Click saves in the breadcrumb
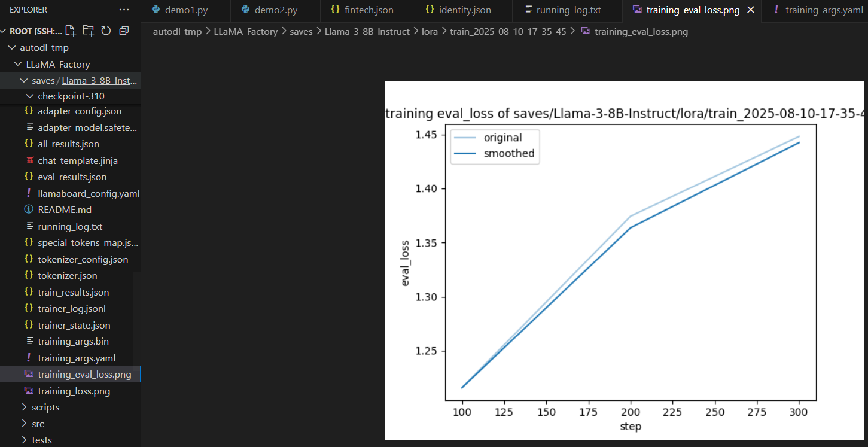 [x=301, y=31]
